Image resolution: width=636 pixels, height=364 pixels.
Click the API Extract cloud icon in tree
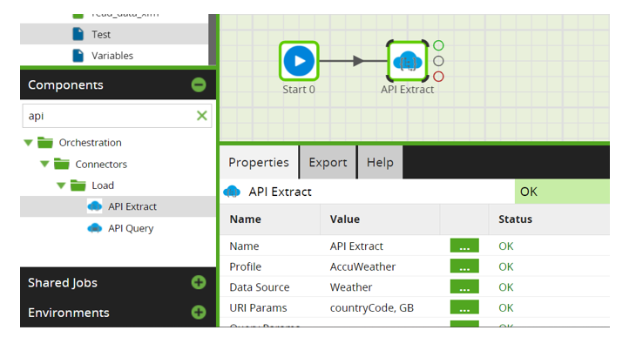95,206
